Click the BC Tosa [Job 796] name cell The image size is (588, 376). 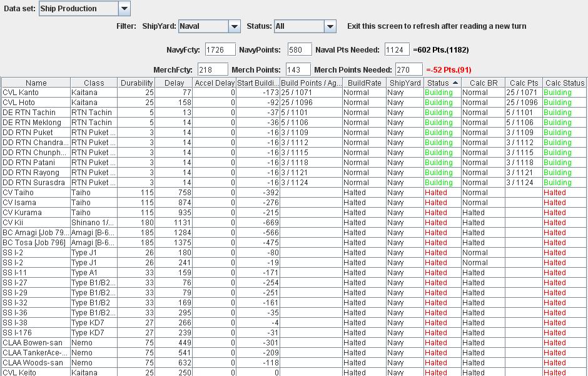click(36, 243)
